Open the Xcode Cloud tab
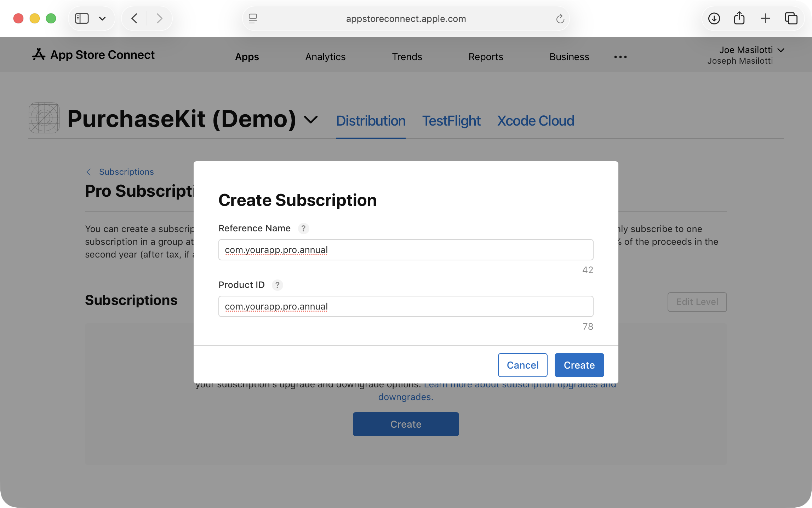Image resolution: width=812 pixels, height=508 pixels. (x=536, y=121)
